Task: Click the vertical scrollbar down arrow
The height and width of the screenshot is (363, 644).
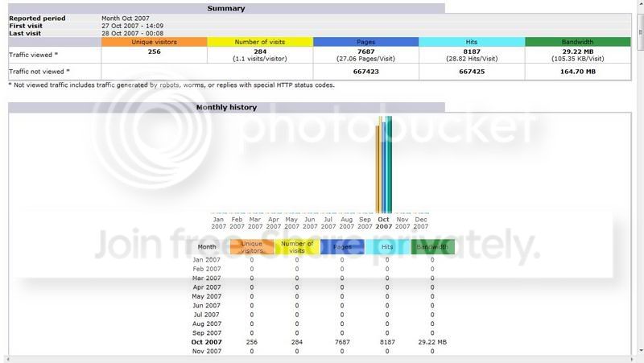Action: pyautogui.click(x=641, y=351)
